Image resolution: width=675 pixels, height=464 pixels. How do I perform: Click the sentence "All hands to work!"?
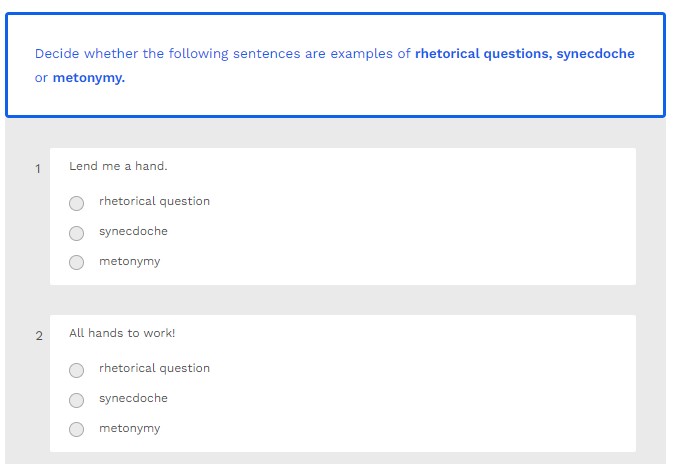(x=122, y=333)
